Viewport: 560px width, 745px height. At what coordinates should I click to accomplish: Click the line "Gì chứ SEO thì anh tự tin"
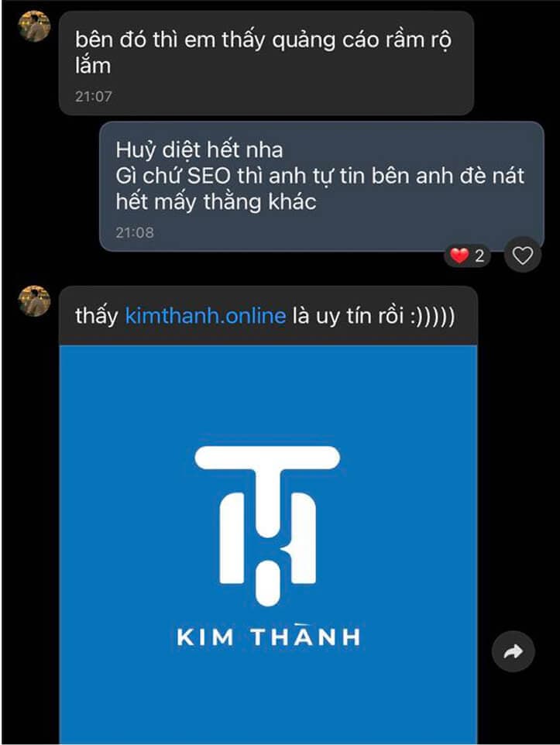(319, 176)
